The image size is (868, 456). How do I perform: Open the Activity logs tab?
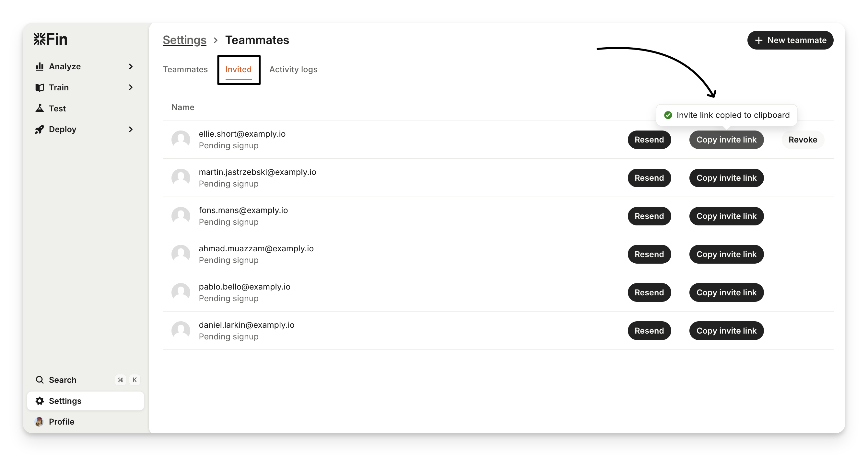293,69
